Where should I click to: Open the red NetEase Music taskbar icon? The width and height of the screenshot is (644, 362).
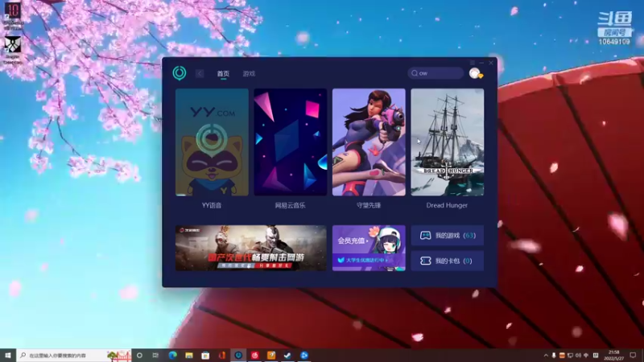point(254,355)
